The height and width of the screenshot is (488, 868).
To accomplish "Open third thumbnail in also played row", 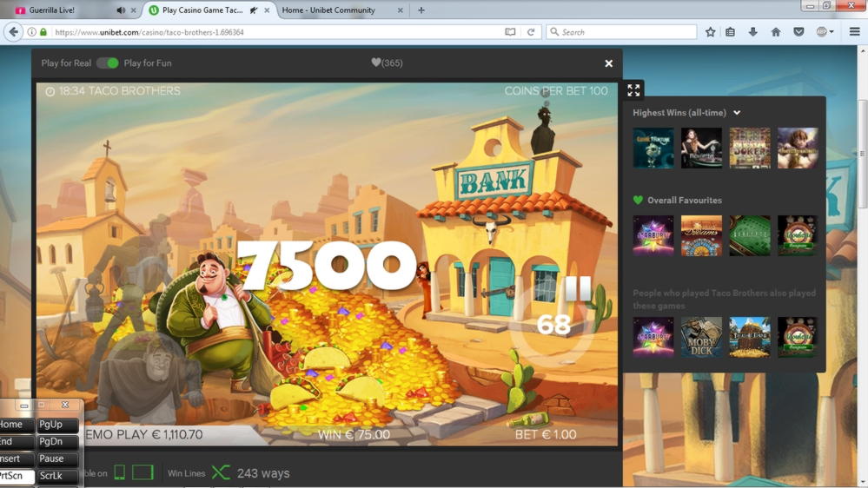I will [750, 337].
